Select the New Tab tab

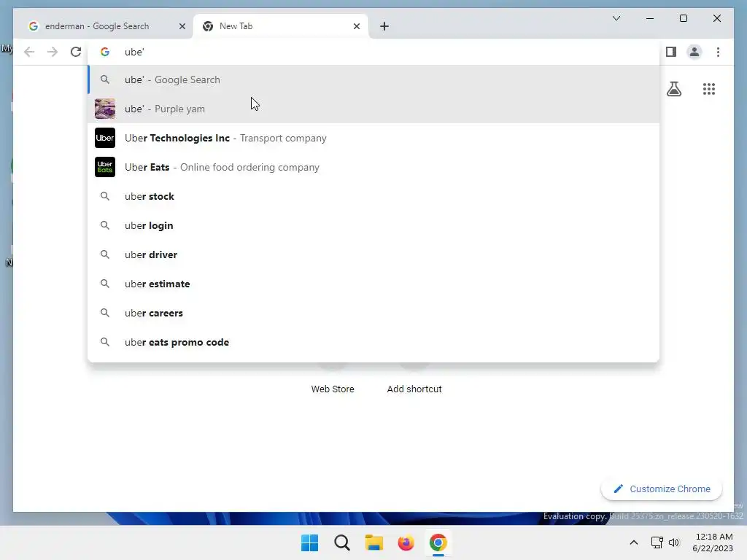280,26
